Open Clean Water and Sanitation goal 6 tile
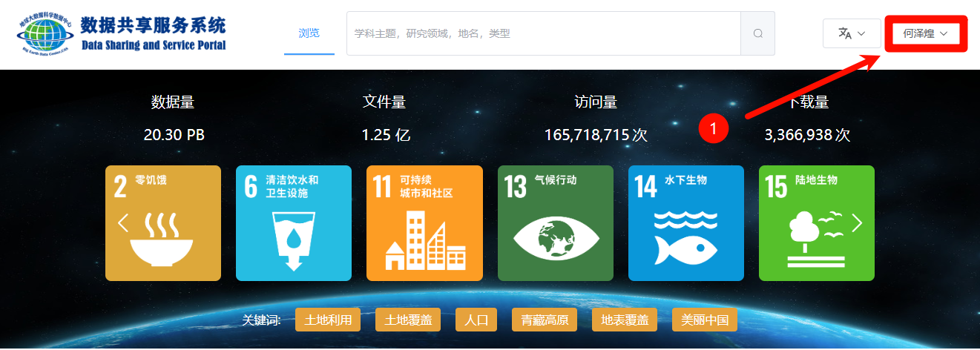The width and height of the screenshot is (980, 350). point(294,223)
